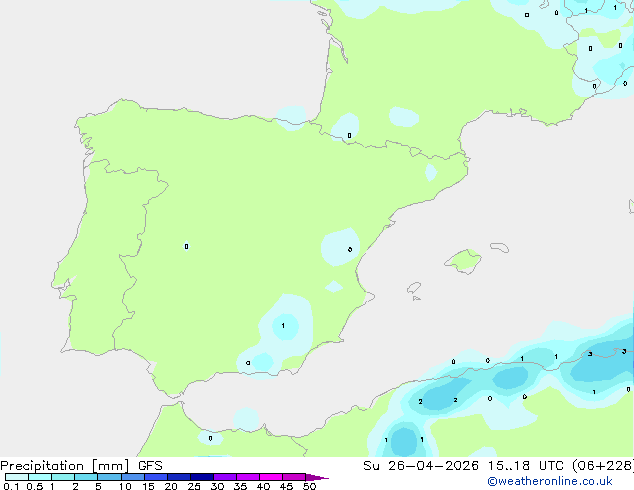634x490 pixels.
Task: Select the 5–10 mm legend swatch
Action: pyautogui.click(x=109, y=477)
